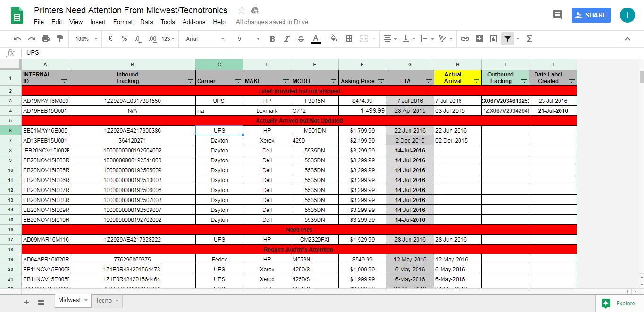Click All changes saved in Drive link
This screenshot has width=644, height=312.
(272, 22)
